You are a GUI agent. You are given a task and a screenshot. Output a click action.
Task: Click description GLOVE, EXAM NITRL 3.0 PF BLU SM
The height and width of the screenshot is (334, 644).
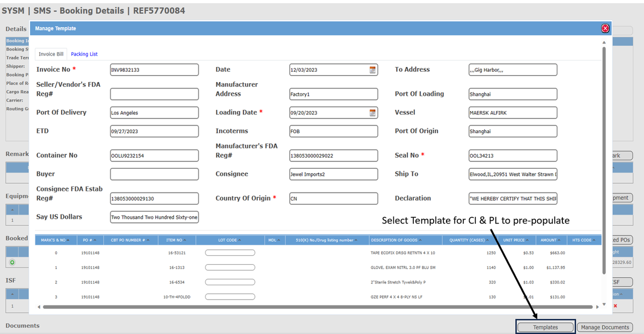click(403, 267)
